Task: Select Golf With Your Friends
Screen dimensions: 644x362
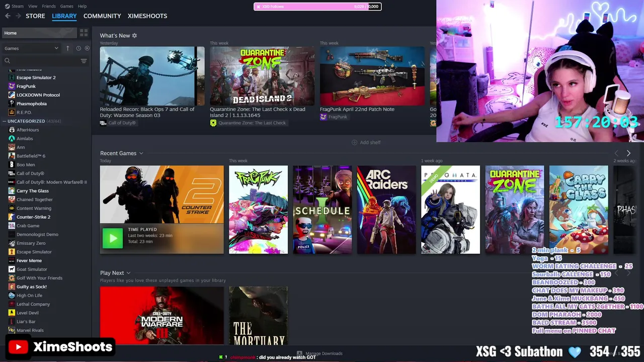Action: 39,278
